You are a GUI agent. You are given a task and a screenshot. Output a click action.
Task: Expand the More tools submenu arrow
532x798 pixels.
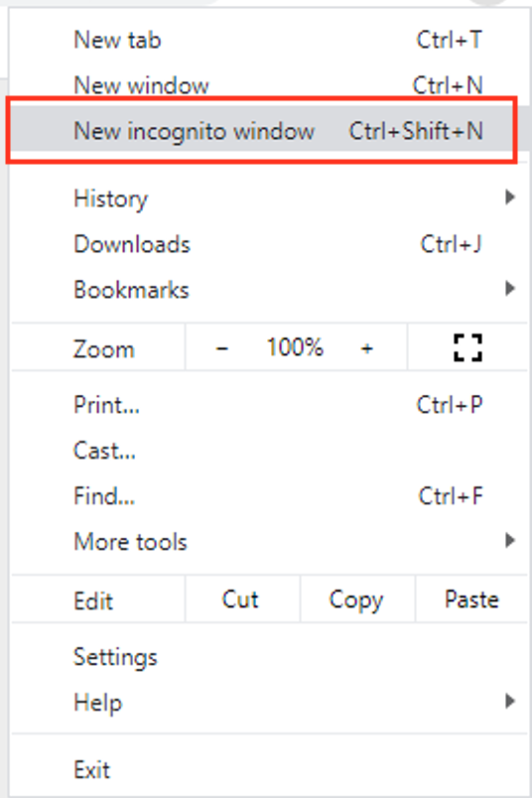[509, 541]
